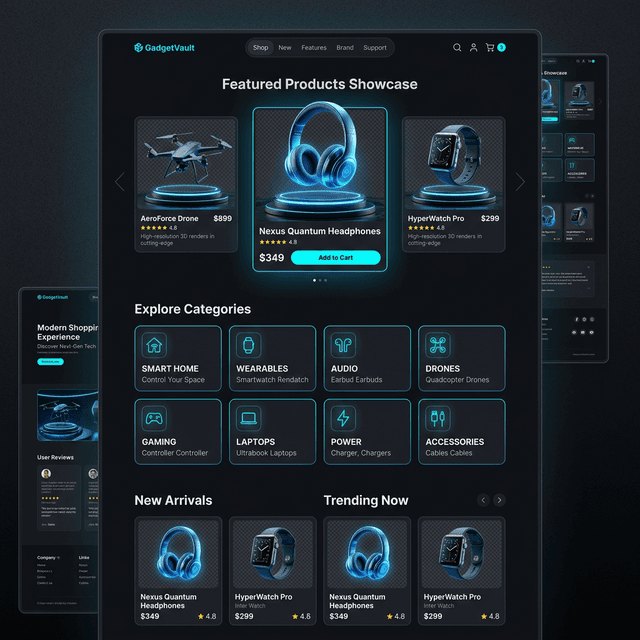Open Nexus Quantum Headphones under New Arrivals
The width and height of the screenshot is (640, 640).
click(x=178, y=571)
